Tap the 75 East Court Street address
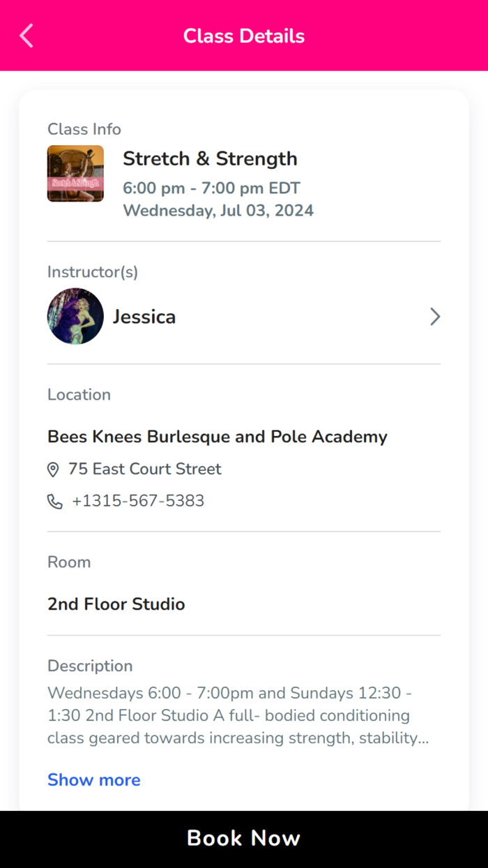Image resolution: width=488 pixels, height=868 pixels. [145, 469]
